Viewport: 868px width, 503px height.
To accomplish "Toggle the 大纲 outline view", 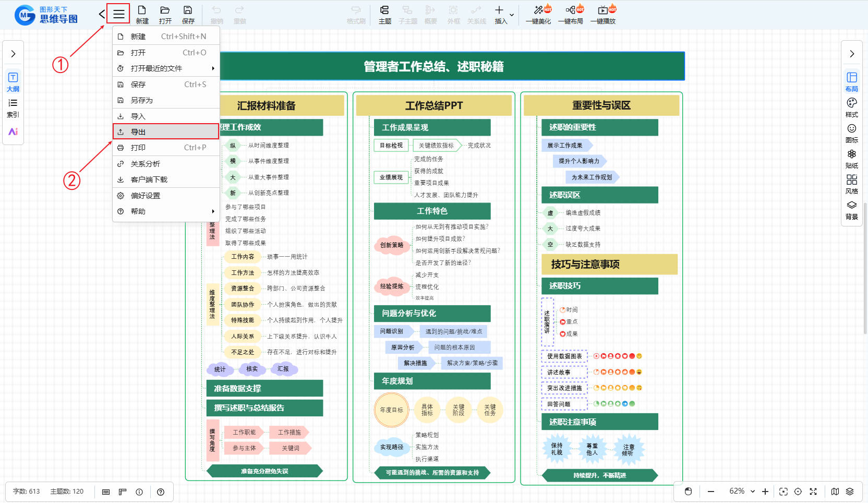I will [13, 81].
